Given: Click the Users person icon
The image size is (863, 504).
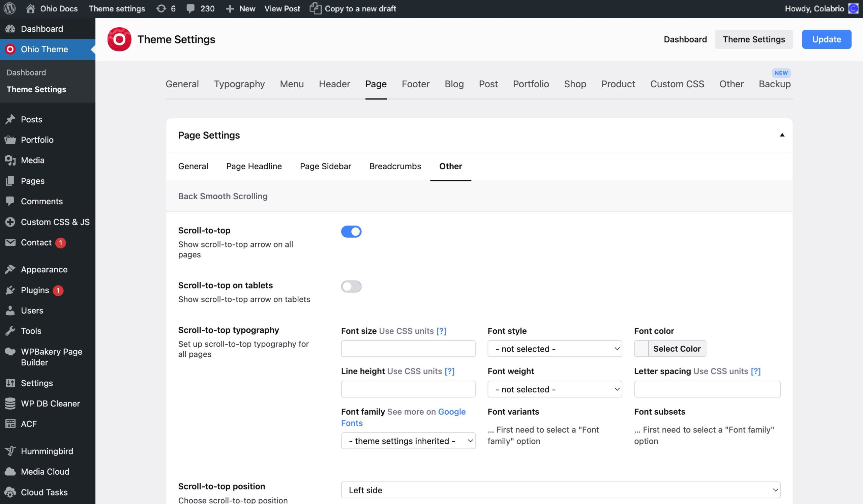Looking at the screenshot, I should click(x=10, y=310).
